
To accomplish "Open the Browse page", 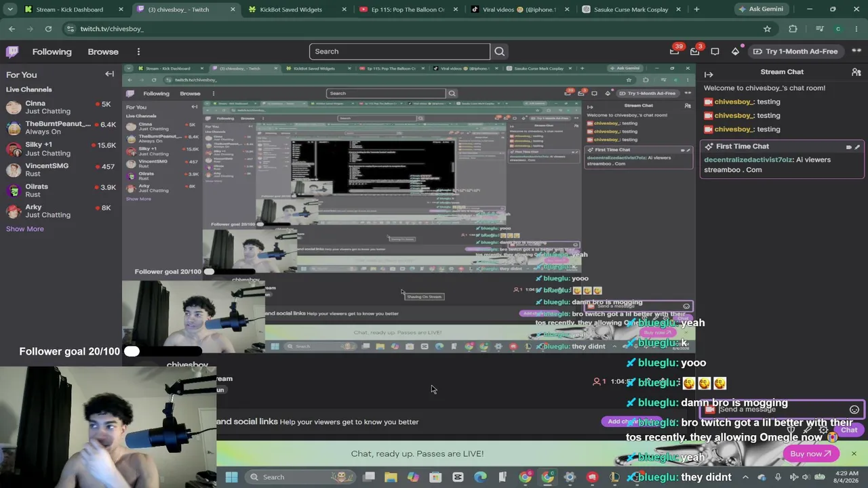I will tap(103, 52).
